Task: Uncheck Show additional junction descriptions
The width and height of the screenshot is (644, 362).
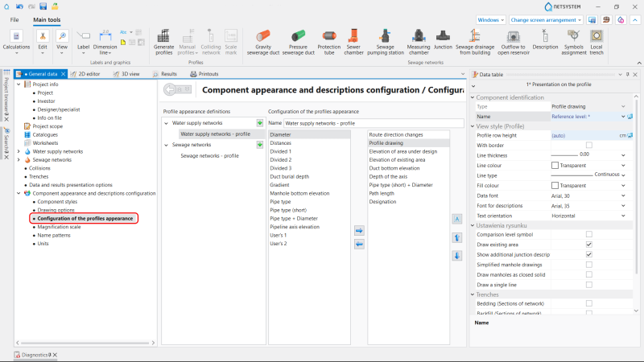Action: coord(589,254)
